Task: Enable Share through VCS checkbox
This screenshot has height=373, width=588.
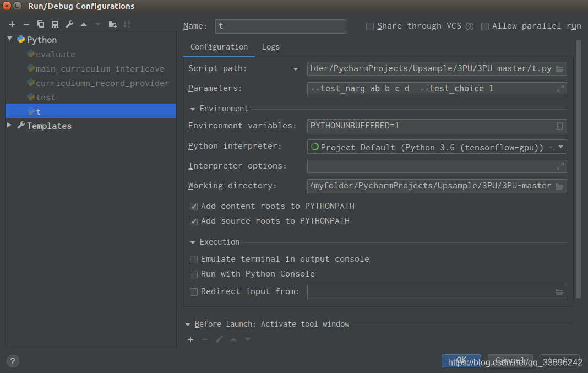Action: [x=370, y=26]
